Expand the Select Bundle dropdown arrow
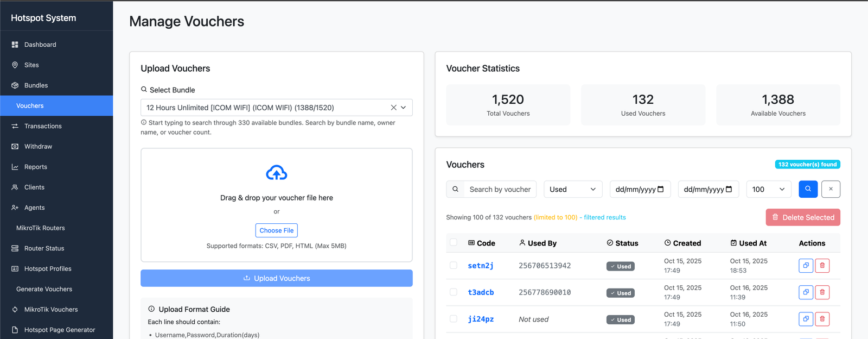This screenshot has height=339, width=868. pos(404,108)
